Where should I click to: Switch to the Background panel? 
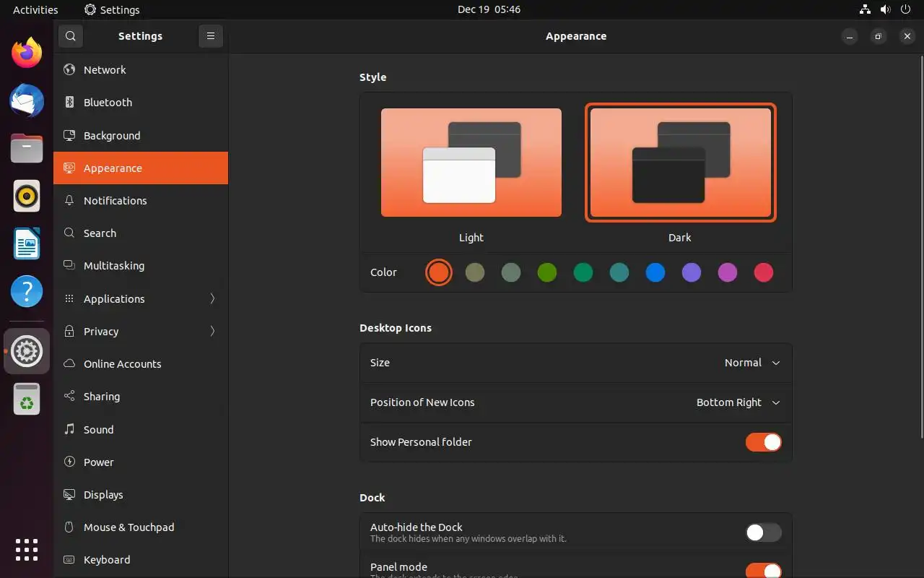(x=141, y=135)
